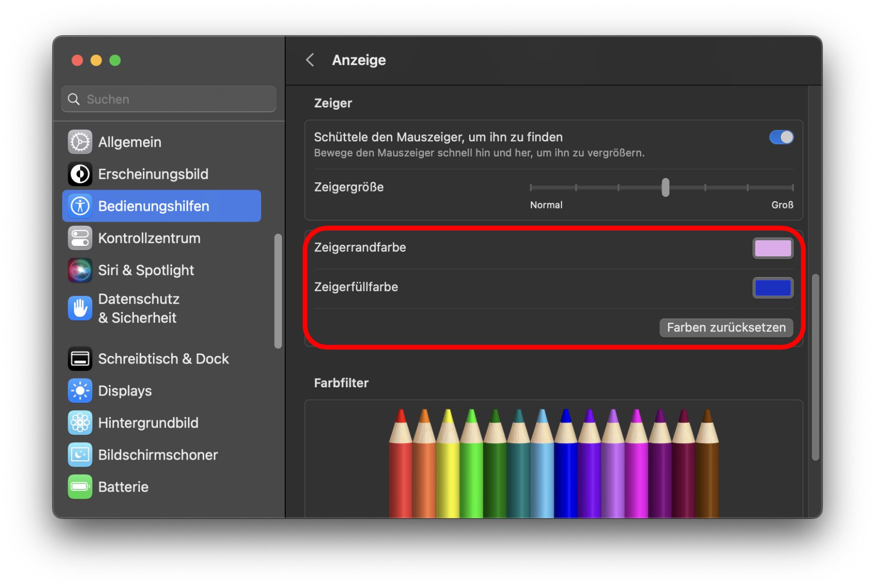Open the Batterie settings icon
Image resolution: width=875 pixels, height=588 pixels.
click(80, 487)
